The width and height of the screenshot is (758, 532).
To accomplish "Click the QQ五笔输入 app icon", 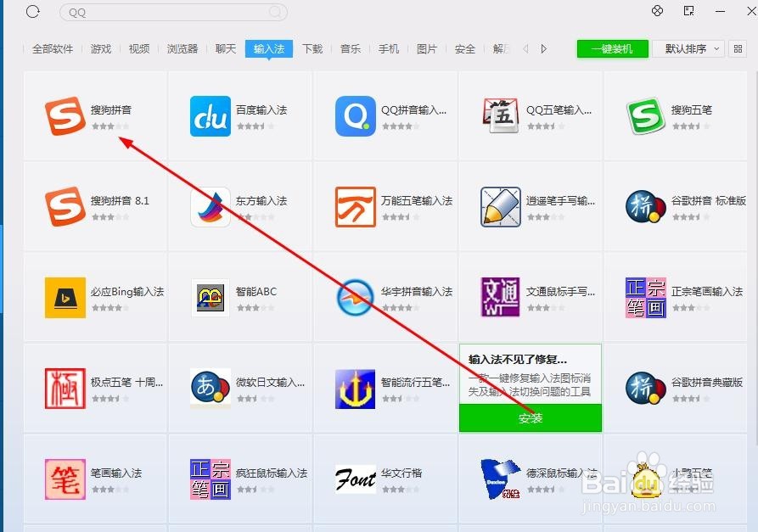I will 500,116.
